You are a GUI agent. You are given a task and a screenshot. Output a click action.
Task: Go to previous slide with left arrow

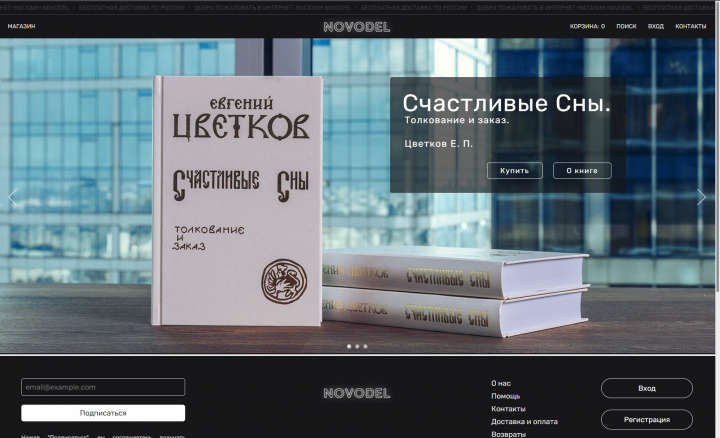[12, 197]
